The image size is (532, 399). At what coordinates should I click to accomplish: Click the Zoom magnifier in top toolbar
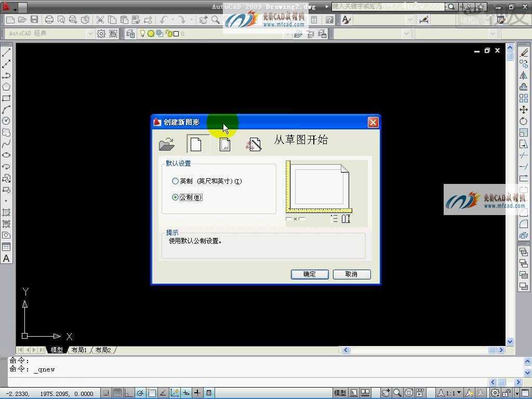pos(216,20)
